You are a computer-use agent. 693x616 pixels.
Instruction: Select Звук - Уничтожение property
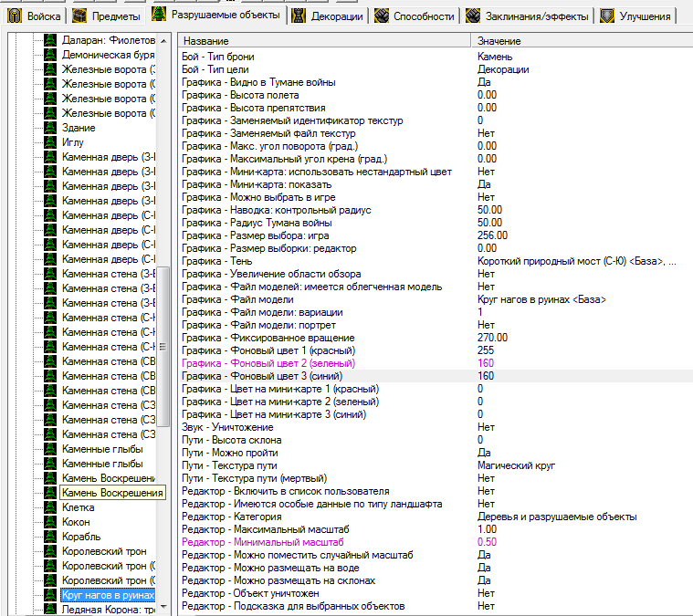point(436,427)
